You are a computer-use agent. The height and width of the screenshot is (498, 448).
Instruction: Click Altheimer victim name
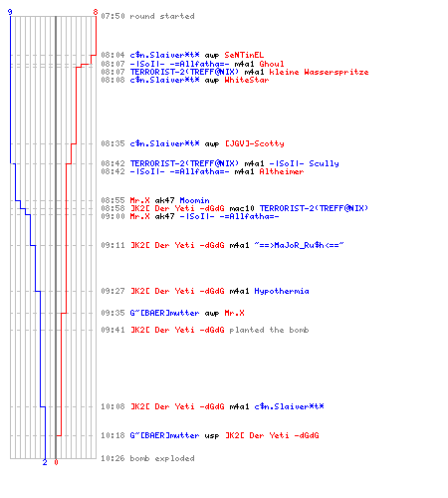point(282,171)
